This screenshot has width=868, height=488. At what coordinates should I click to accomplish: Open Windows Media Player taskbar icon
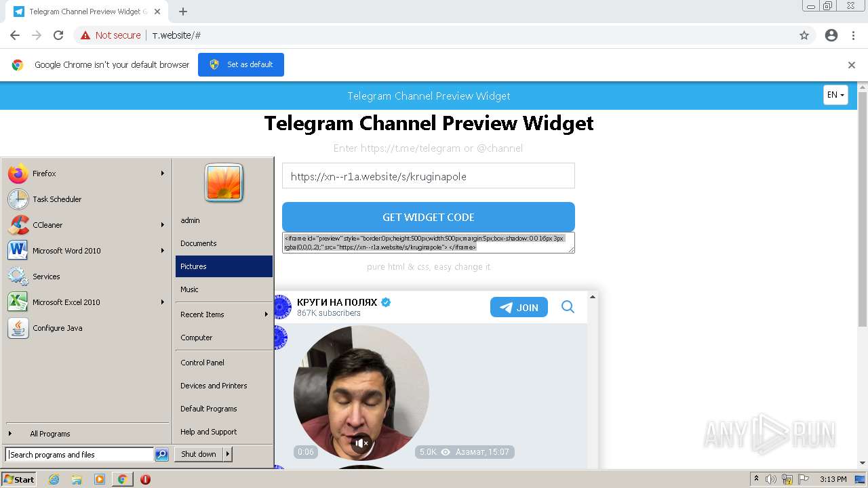point(100,479)
